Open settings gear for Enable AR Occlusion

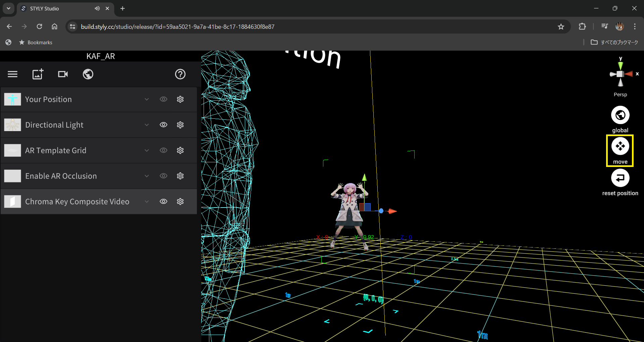click(180, 176)
